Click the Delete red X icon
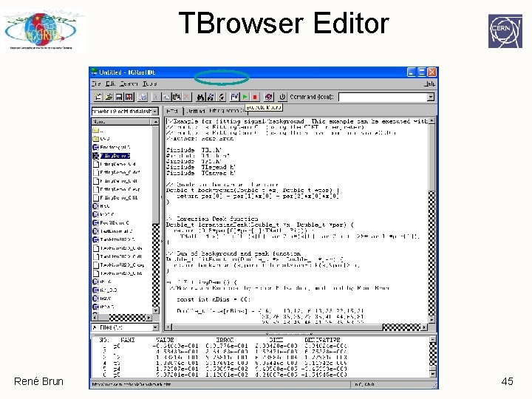 (186, 97)
